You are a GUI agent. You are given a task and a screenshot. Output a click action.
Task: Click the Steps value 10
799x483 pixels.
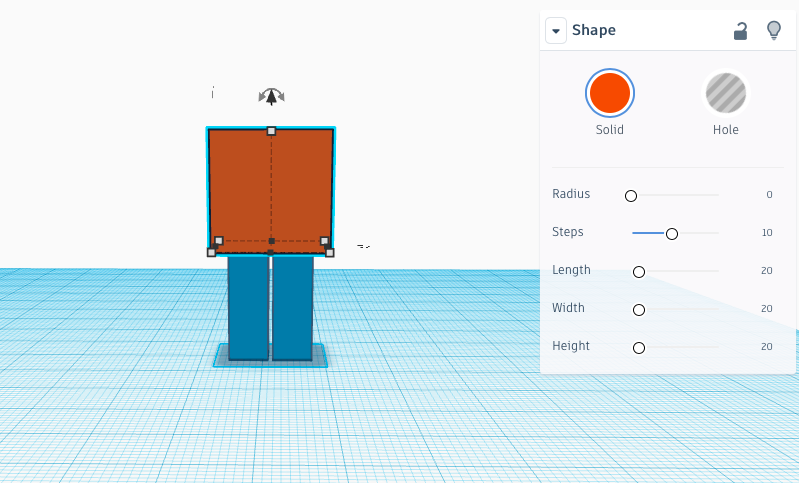coord(767,233)
